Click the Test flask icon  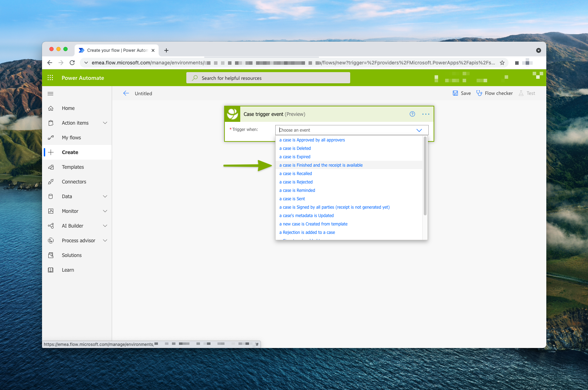click(521, 93)
